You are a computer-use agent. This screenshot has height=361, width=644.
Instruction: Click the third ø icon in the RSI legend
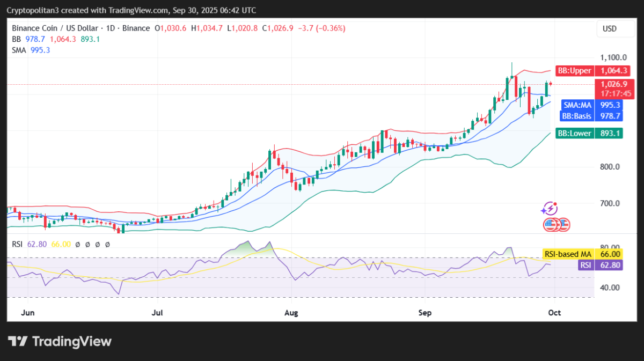[97, 244]
